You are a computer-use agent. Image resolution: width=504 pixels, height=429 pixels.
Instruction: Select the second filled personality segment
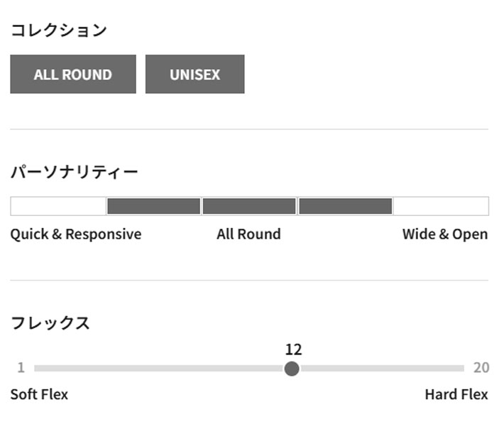pos(153,206)
